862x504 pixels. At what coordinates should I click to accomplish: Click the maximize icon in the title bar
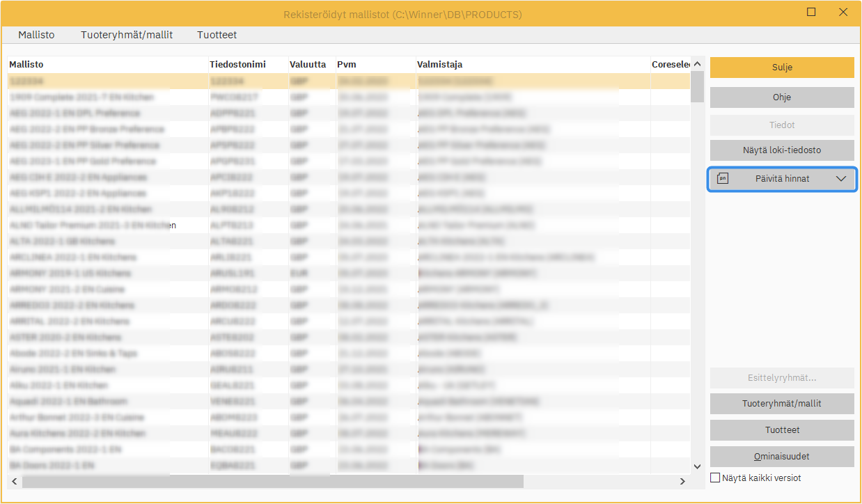point(810,13)
